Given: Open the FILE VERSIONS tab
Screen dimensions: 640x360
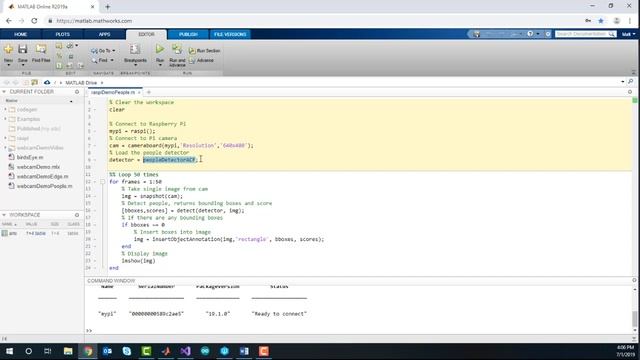Looking at the screenshot, I should pos(230,34).
